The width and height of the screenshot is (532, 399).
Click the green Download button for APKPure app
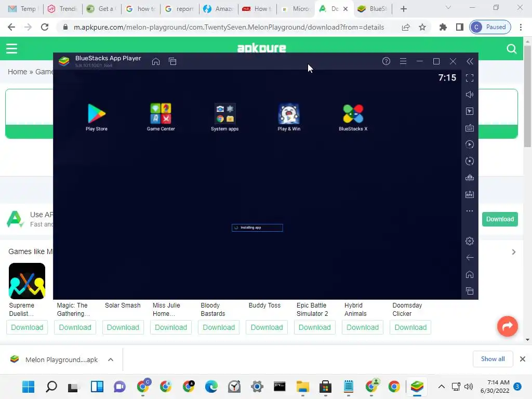click(x=500, y=219)
